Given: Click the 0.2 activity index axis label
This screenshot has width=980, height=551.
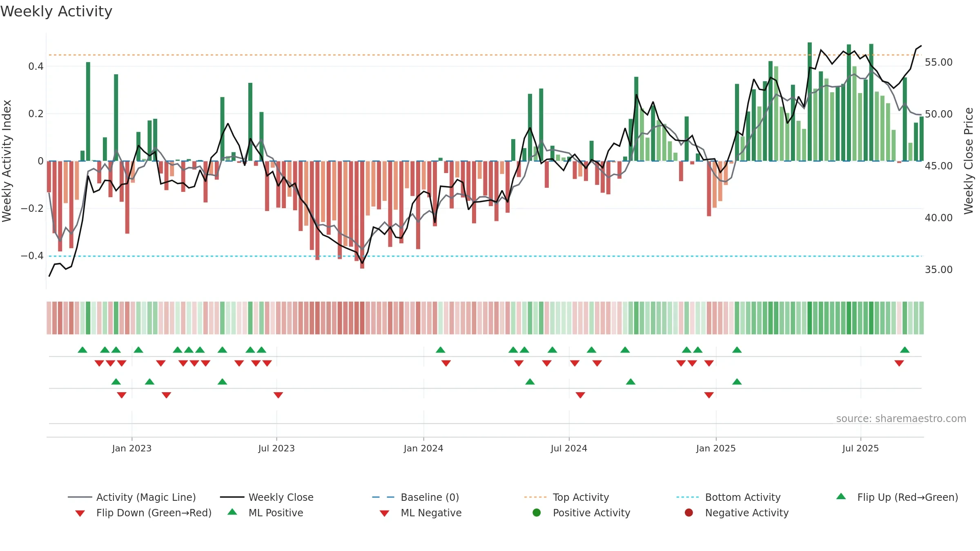Looking at the screenshot, I should coord(36,114).
